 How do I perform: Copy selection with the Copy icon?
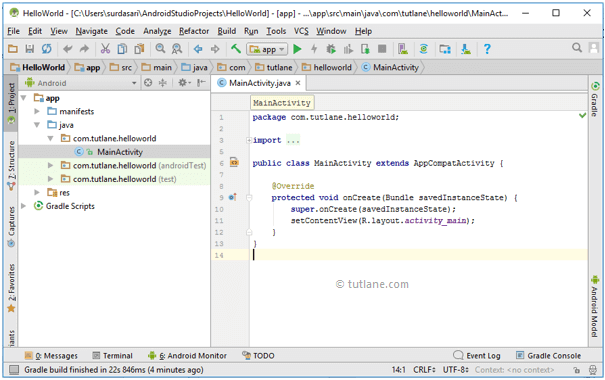[x=122, y=49]
